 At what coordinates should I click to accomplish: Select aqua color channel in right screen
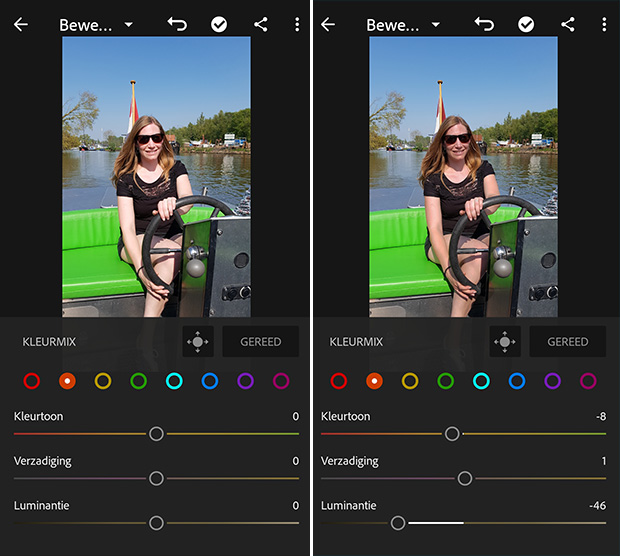coord(481,381)
